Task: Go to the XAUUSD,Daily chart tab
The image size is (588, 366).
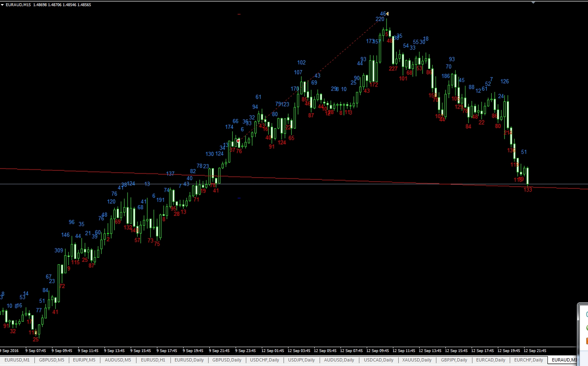Action: [417, 360]
